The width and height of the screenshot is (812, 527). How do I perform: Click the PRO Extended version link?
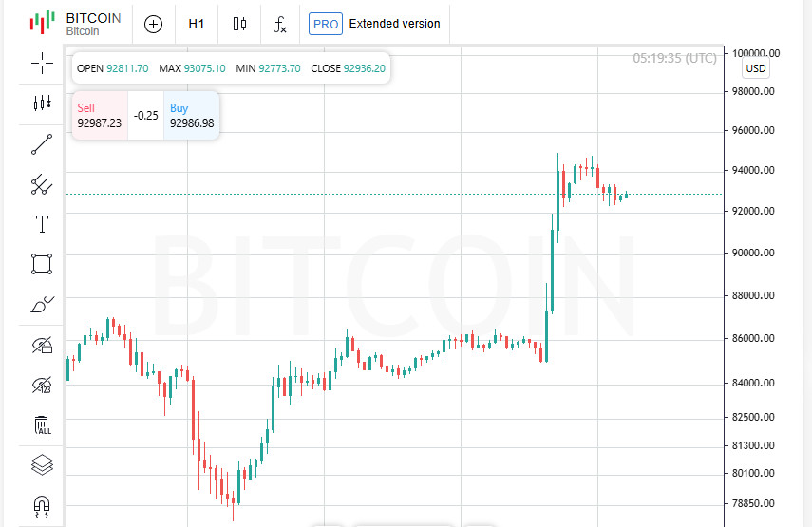click(x=376, y=24)
